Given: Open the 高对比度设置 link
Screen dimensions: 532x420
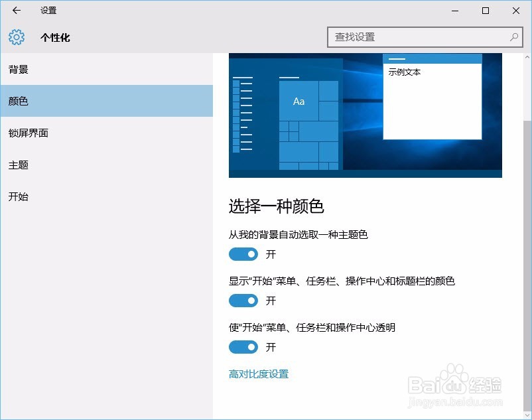Looking at the screenshot, I should coord(259,374).
